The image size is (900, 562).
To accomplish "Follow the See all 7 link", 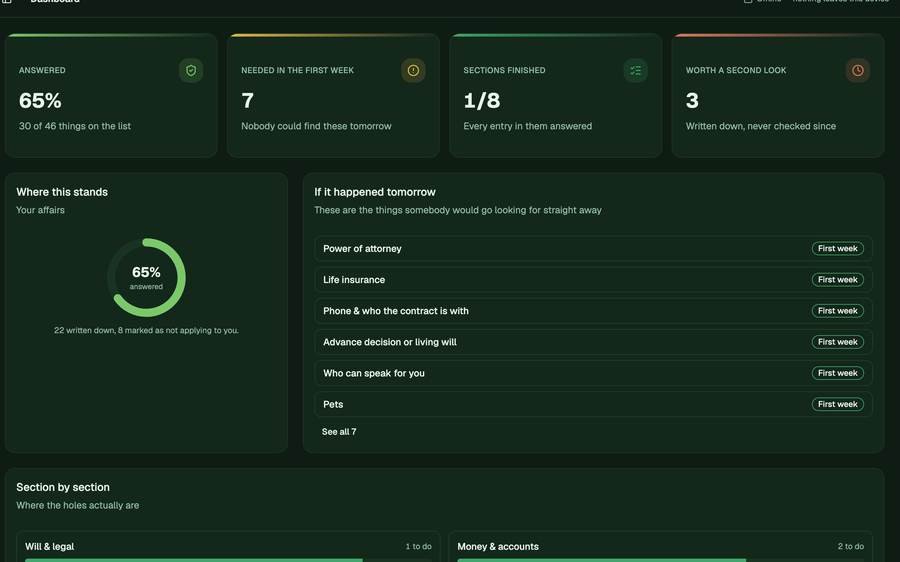I will 339,432.
